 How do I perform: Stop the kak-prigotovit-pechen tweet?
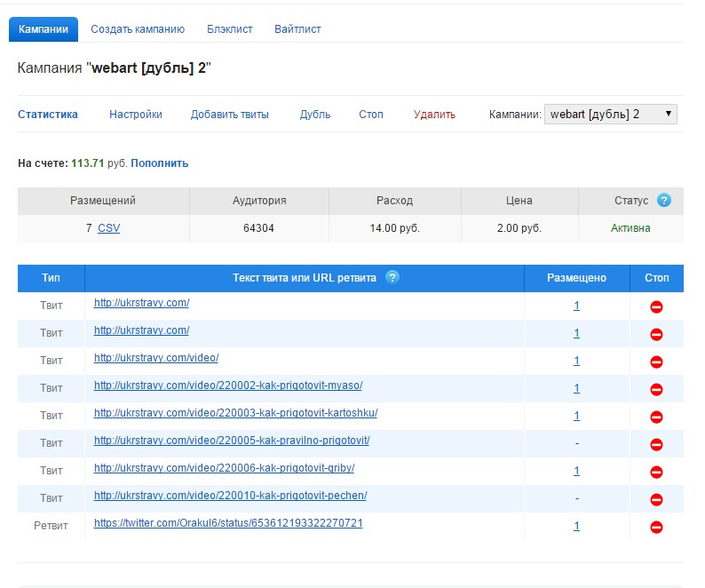[x=656, y=499]
